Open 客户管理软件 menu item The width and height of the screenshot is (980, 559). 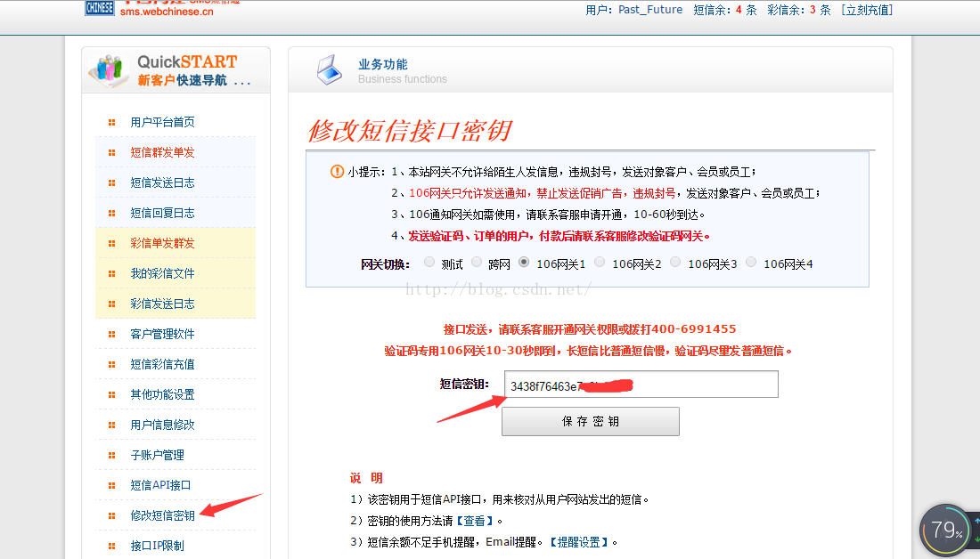coord(162,334)
